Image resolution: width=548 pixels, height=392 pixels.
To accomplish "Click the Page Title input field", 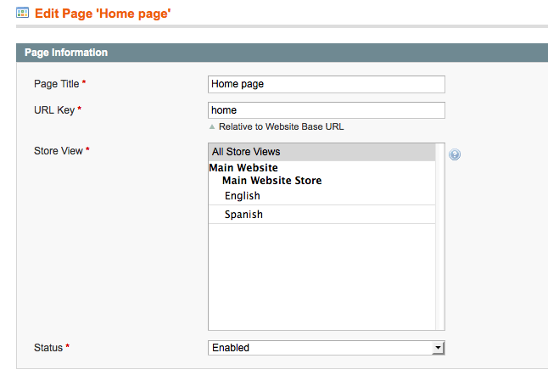I will pyautogui.click(x=326, y=84).
